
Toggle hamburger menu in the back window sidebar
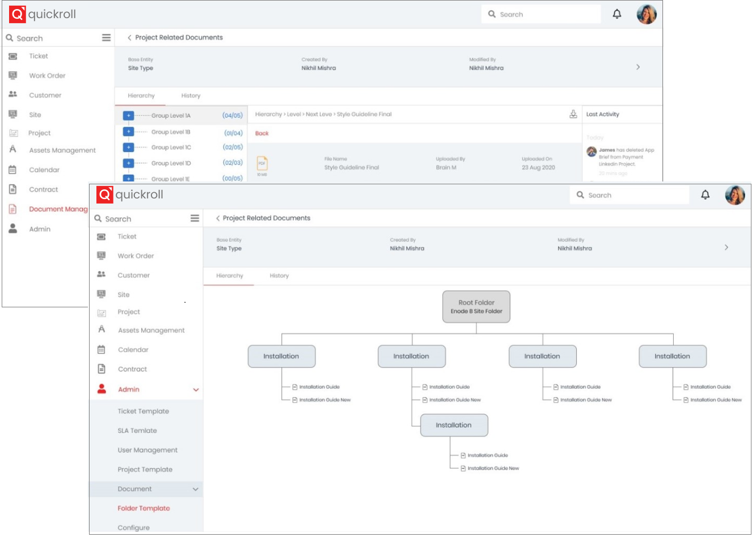coord(106,37)
